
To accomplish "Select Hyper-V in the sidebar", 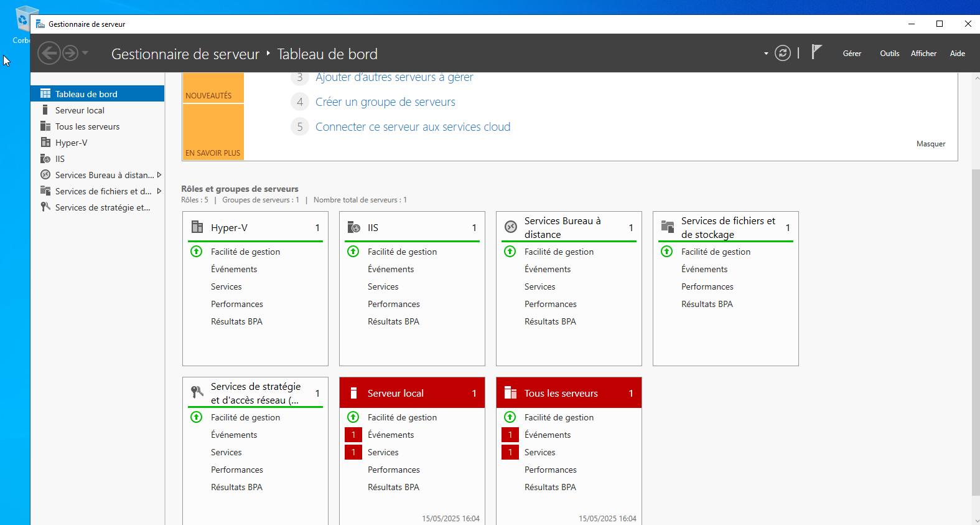I will 97,142.
